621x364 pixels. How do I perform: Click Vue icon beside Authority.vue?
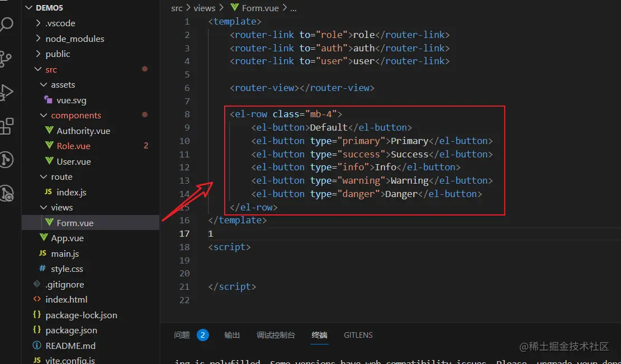point(49,131)
